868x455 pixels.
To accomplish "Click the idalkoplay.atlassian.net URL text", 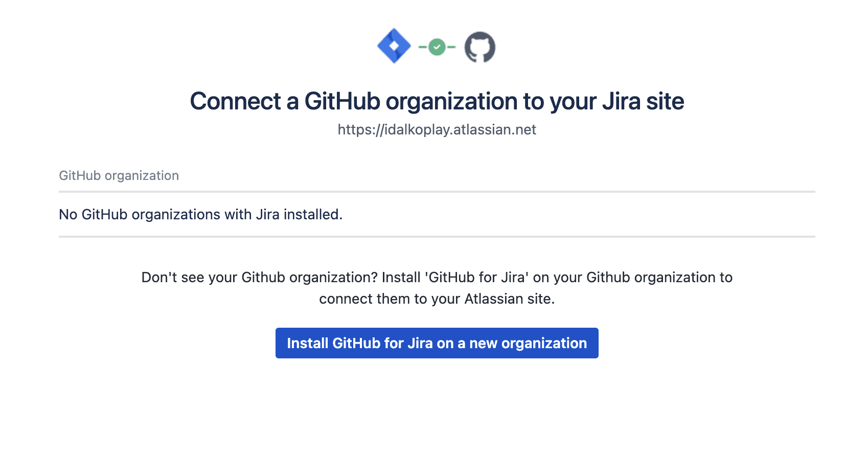I will tap(437, 130).
